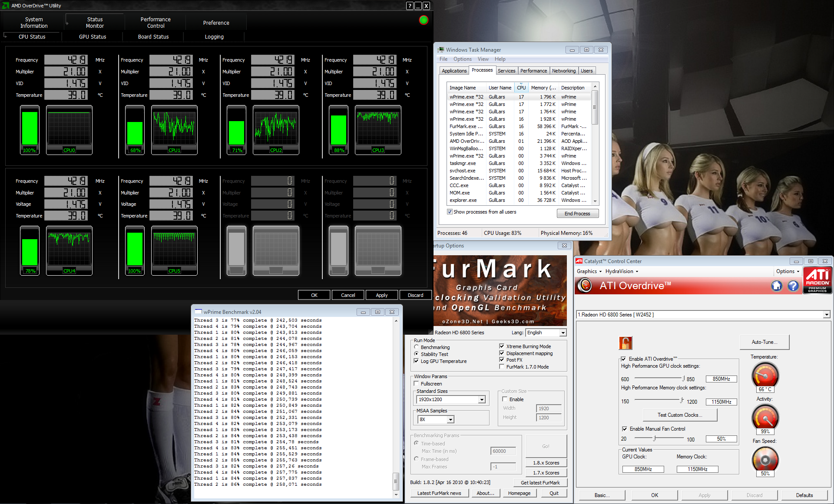Click the manual fan speed slider handle
834x504 pixels.
pos(655,438)
